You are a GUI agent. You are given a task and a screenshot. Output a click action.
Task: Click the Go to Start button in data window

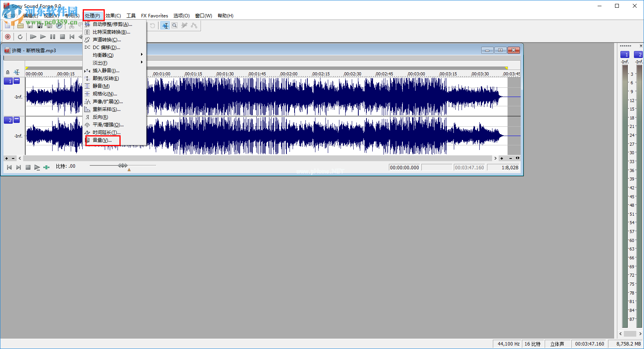click(9, 167)
